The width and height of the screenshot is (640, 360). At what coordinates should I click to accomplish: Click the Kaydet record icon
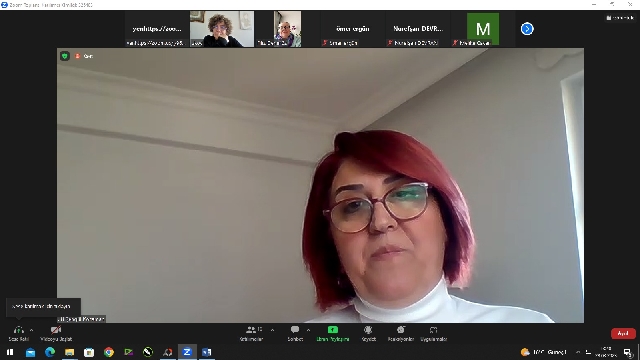point(368,330)
